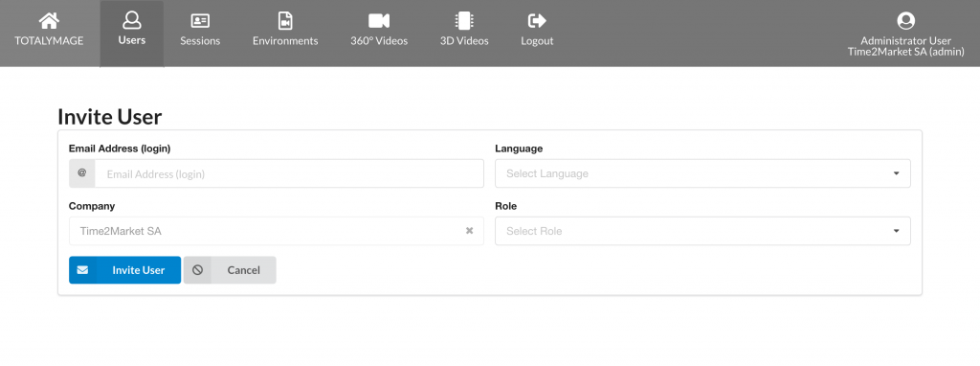This screenshot has height=366, width=980.
Task: Click envelope icon on Invite User button
Action: pos(82,270)
